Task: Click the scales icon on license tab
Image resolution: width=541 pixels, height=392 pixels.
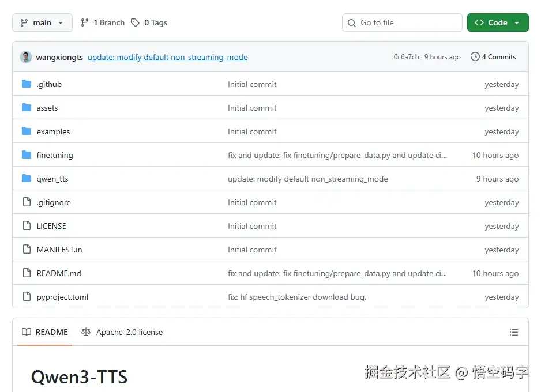Action: click(86, 332)
